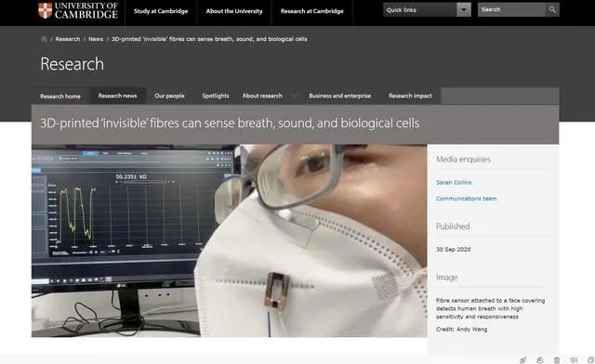Screen dimensions: 595x364
Task: Select the Spotlights tab
Action: (216, 96)
